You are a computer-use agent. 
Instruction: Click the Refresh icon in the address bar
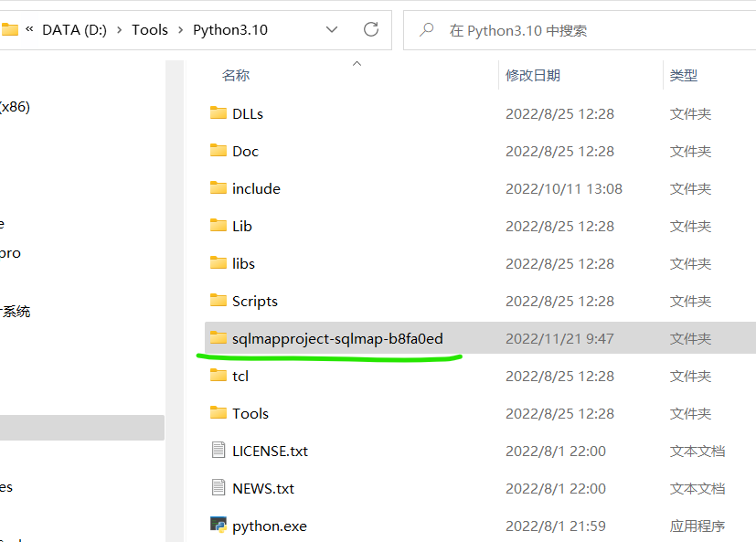click(x=371, y=29)
